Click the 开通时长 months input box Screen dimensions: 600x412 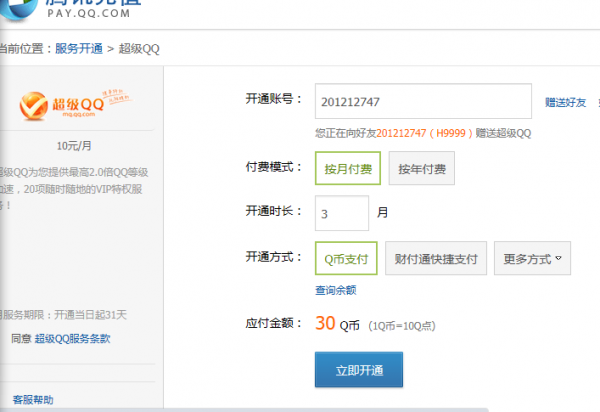pyautogui.click(x=342, y=213)
